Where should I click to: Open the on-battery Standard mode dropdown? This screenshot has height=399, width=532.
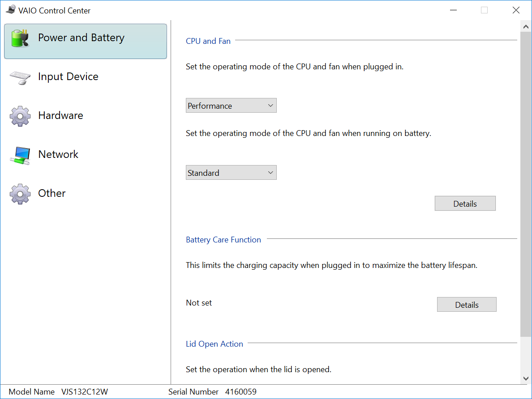231,173
